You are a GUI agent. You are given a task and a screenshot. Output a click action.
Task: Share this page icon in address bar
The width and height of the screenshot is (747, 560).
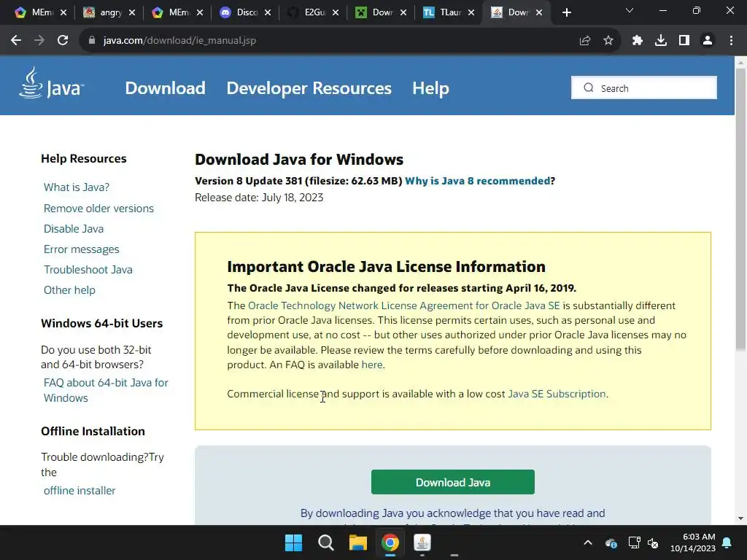coord(584,41)
